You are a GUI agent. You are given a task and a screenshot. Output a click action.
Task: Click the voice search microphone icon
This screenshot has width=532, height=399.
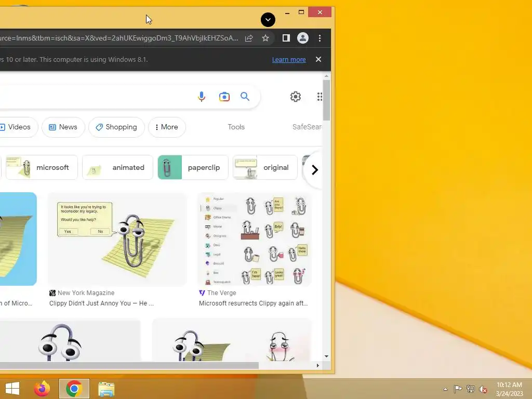(201, 97)
